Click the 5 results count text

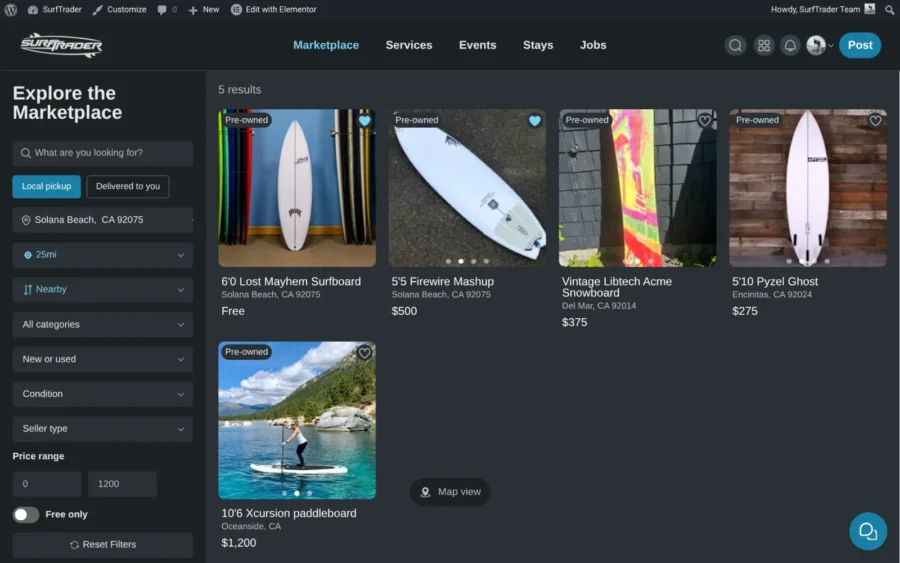pos(239,90)
